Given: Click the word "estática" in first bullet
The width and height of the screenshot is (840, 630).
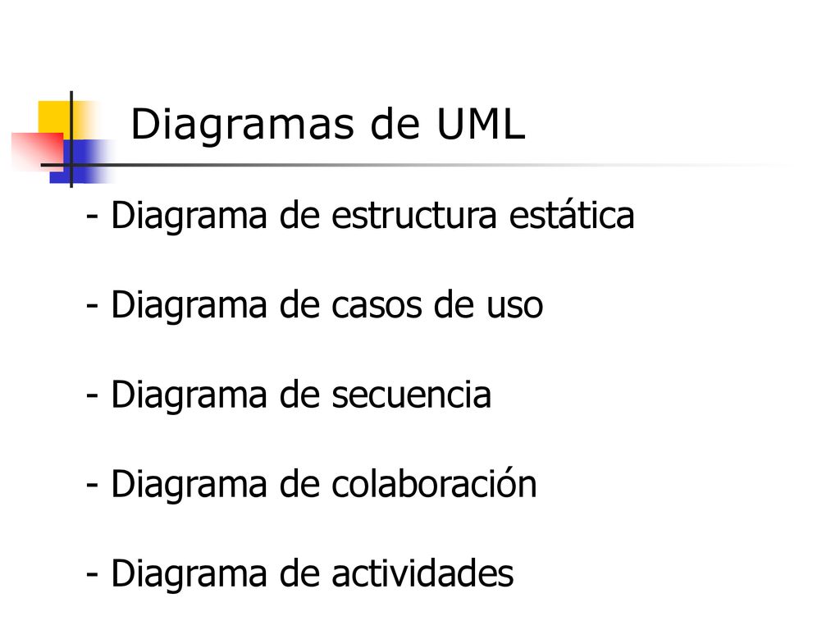Looking at the screenshot, I should [x=572, y=216].
